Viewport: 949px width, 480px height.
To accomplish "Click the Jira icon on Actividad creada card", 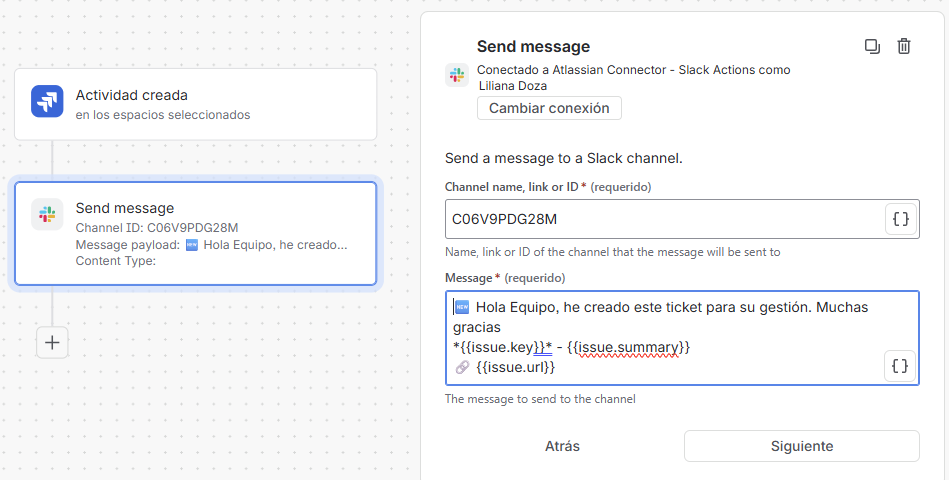I will click(x=47, y=101).
